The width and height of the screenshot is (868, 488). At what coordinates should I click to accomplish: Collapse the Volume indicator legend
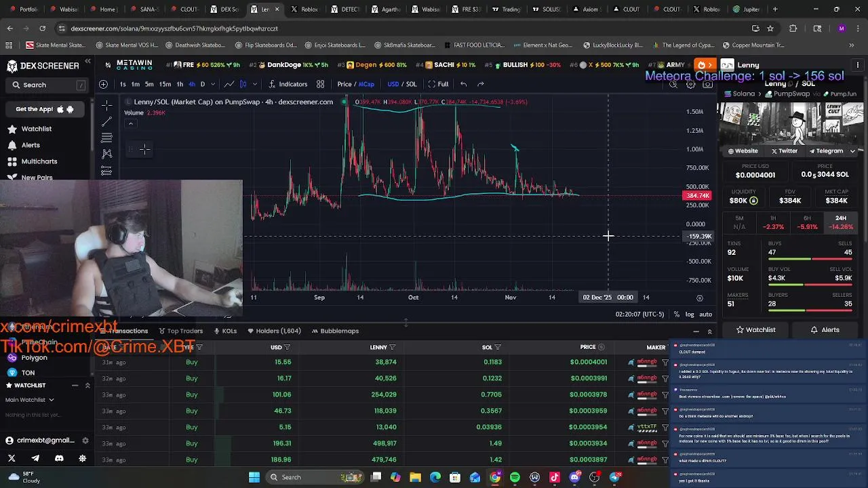(x=130, y=123)
